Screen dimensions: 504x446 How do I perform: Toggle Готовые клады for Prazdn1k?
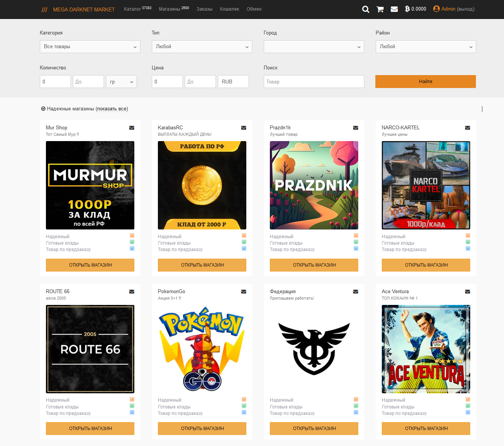(x=356, y=242)
